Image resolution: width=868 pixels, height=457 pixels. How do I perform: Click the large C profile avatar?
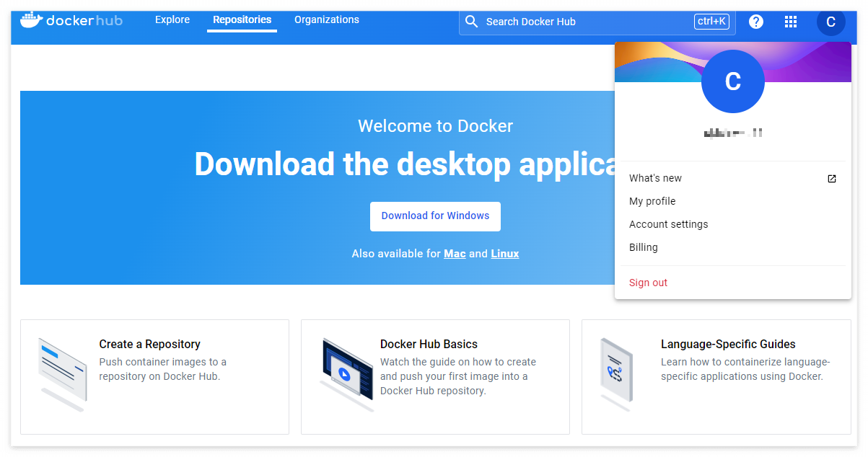click(x=732, y=81)
